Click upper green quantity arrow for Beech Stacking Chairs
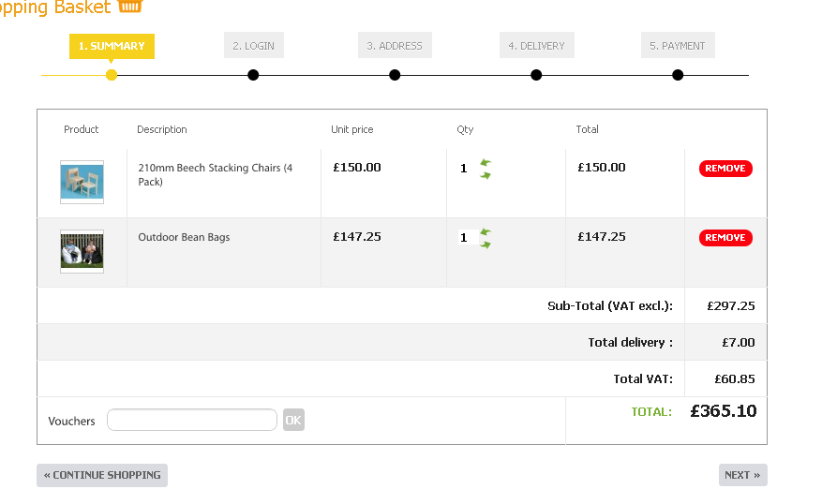822x504 pixels. tap(486, 163)
